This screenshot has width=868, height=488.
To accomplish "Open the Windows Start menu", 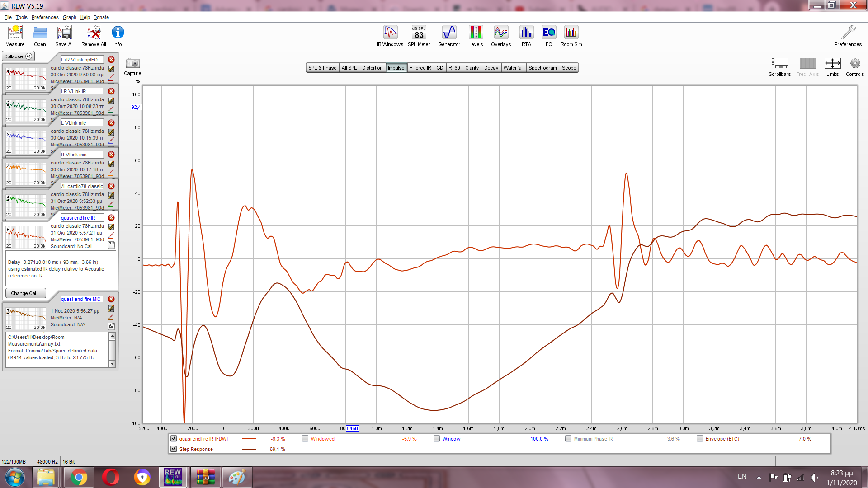I will [15, 477].
